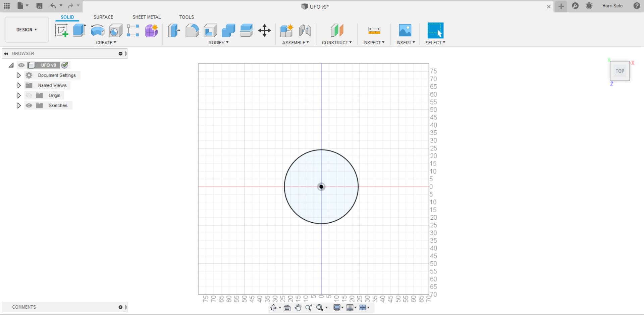This screenshot has width=644, height=315.
Task: Open Display Settings monitor dropdown
Action: (x=339, y=308)
